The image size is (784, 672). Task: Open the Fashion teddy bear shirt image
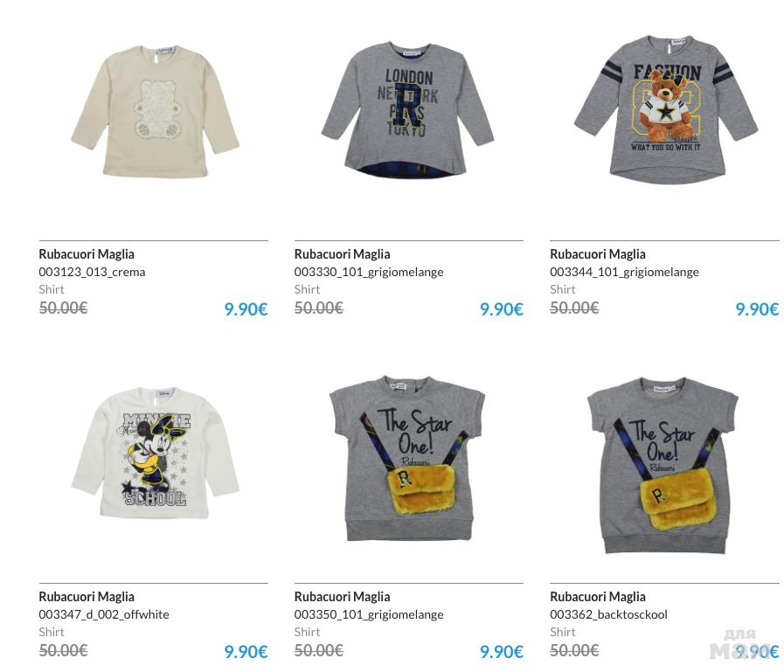(666, 109)
